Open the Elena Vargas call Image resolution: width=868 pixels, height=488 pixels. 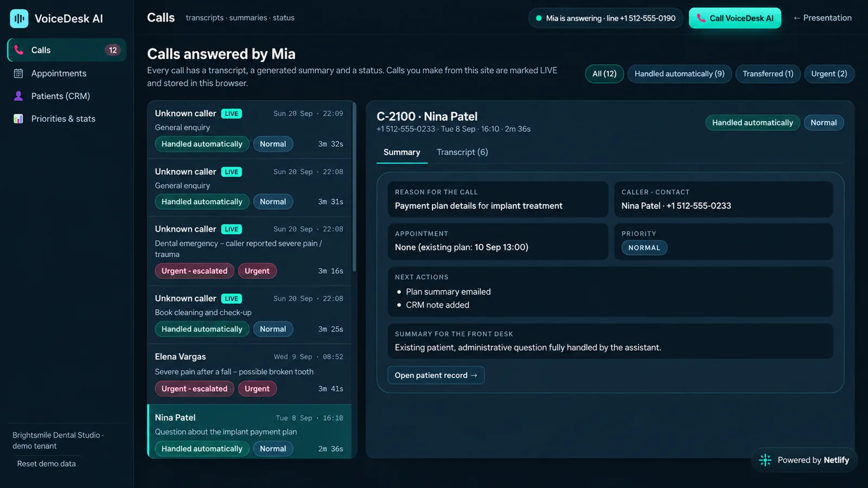[x=250, y=374]
